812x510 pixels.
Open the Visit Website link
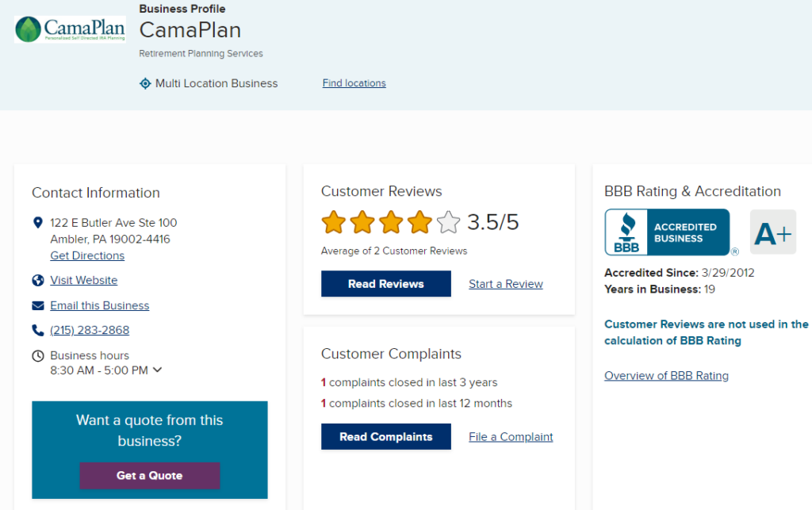(x=84, y=280)
